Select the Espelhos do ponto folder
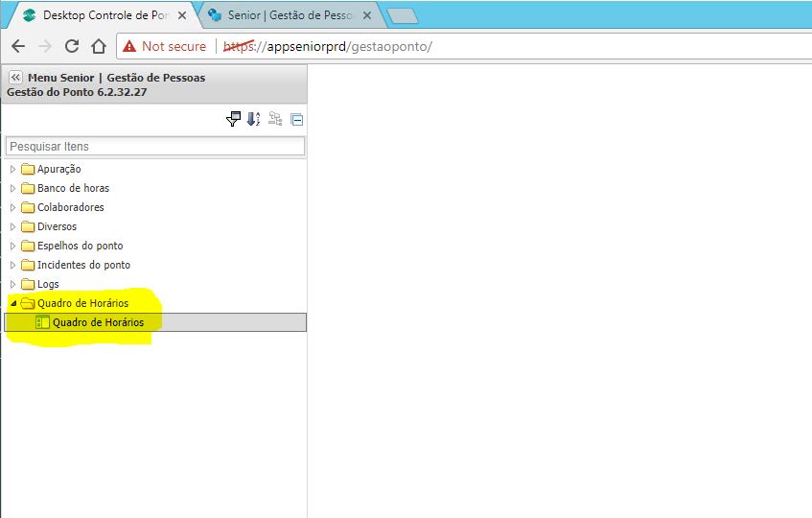The width and height of the screenshot is (812, 518). point(80,246)
